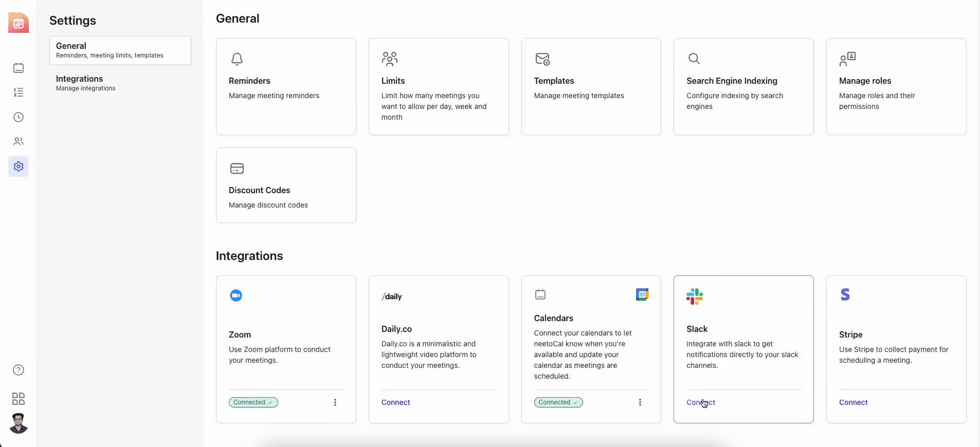The image size is (980, 447).
Task: Click the Google Calendar icon
Action: pos(642,294)
